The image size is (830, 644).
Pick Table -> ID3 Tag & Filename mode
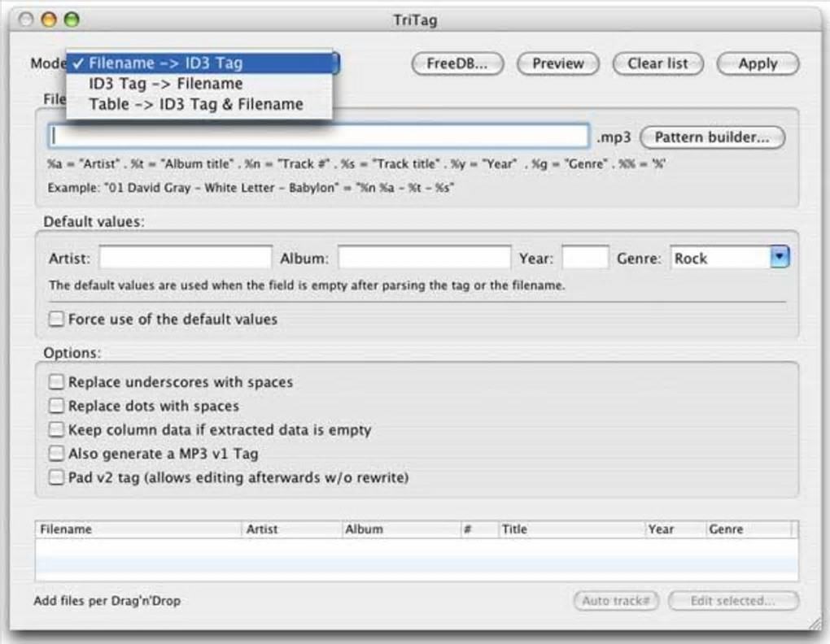pos(199,104)
